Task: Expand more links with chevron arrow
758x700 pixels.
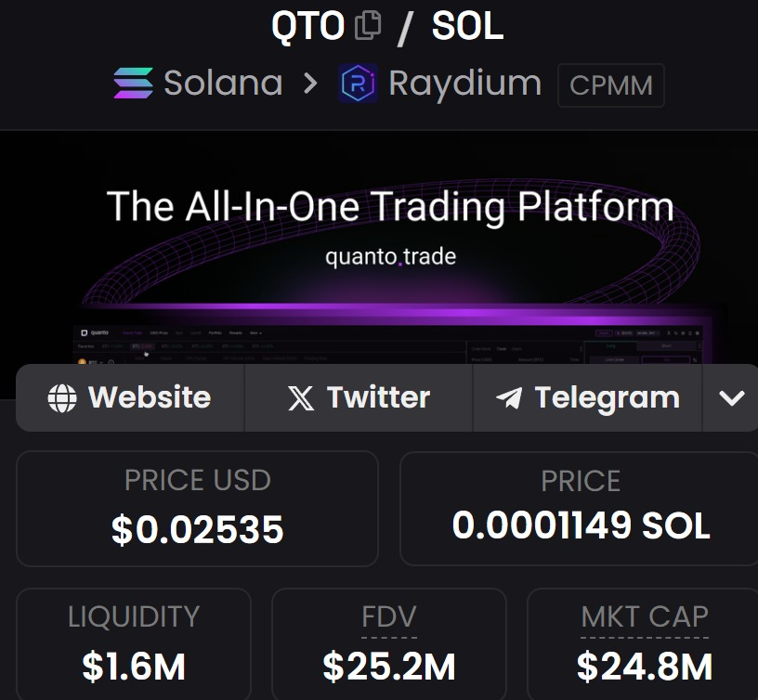Action: [x=731, y=397]
